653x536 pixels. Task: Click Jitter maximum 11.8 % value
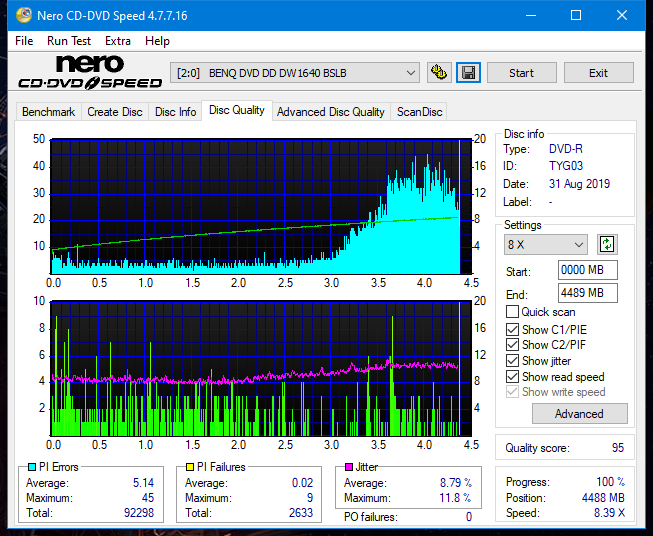tap(455, 498)
